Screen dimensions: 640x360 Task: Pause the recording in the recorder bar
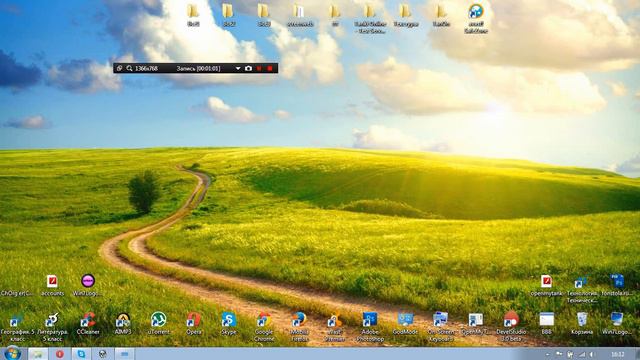pos(259,69)
